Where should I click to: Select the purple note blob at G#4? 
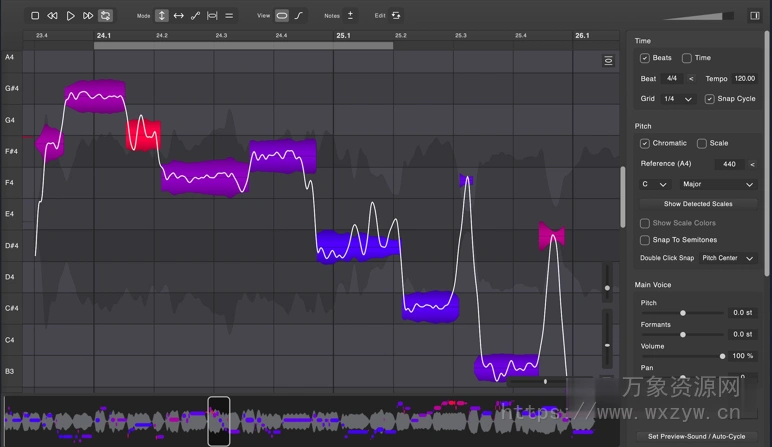(x=95, y=96)
